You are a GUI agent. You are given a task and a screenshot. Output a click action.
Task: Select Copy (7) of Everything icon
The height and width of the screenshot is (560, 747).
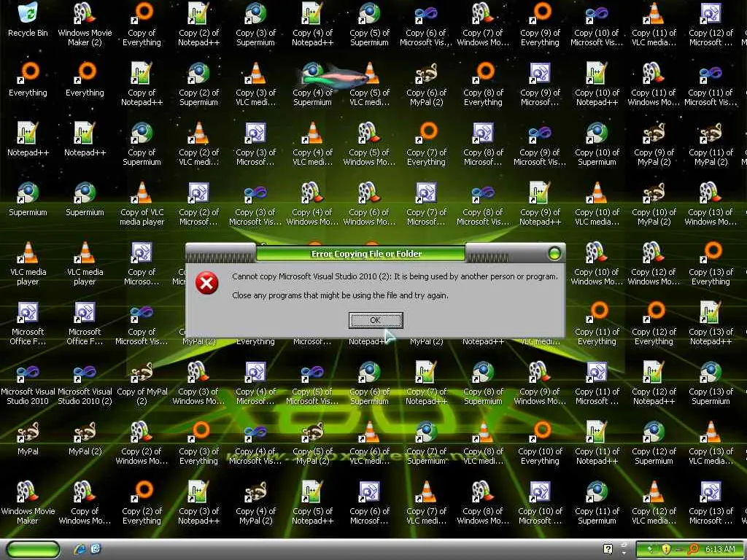click(x=426, y=144)
